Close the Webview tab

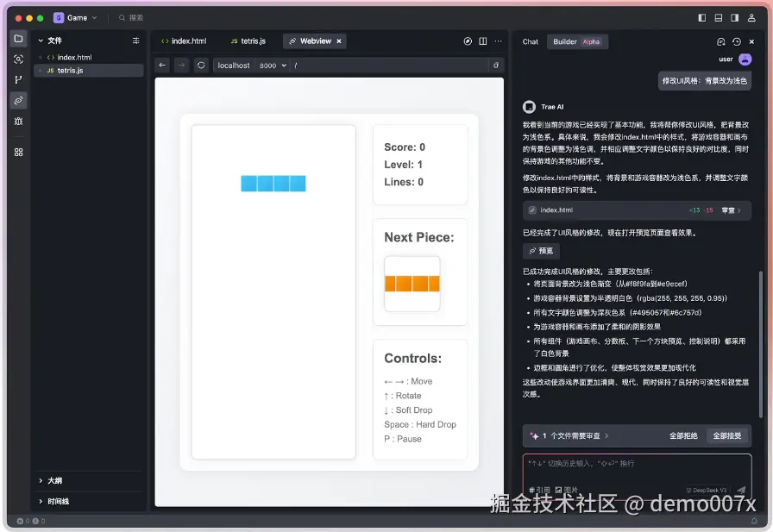(x=339, y=41)
